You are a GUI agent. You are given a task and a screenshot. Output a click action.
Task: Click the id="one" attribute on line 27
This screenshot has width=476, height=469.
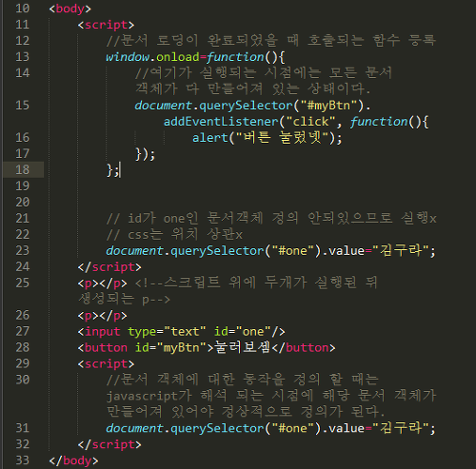pyautogui.click(x=243, y=331)
